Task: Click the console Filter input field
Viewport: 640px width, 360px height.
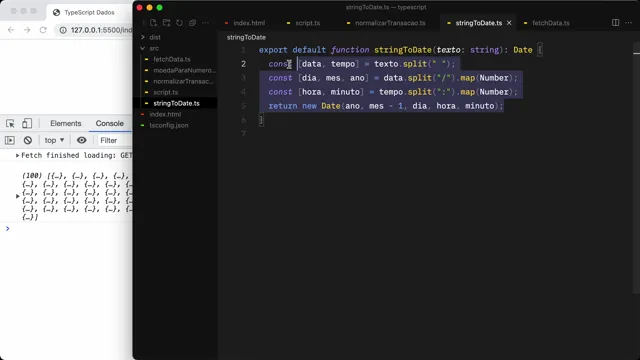Action: [115, 140]
